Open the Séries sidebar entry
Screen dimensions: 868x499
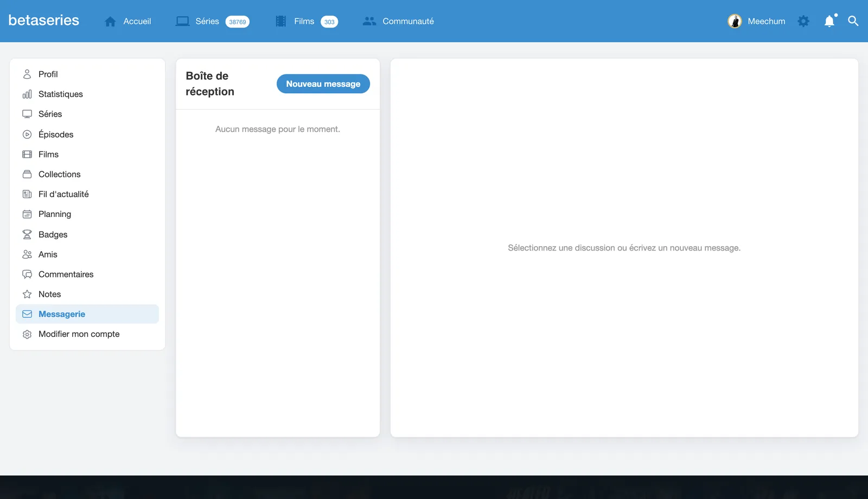tap(87, 114)
